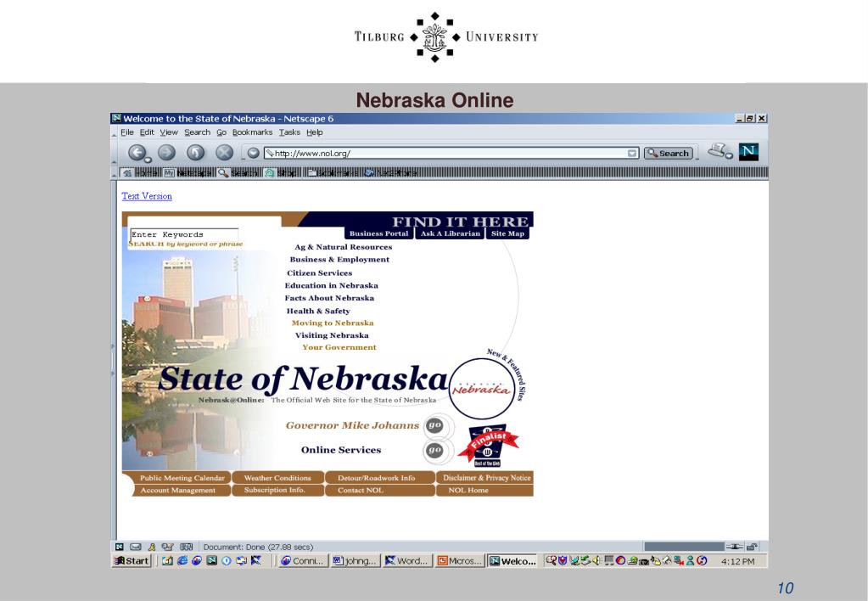Viewport: 868px width, 601px height.
Task: Click the Forward arrow navigation button
Action: (166, 152)
